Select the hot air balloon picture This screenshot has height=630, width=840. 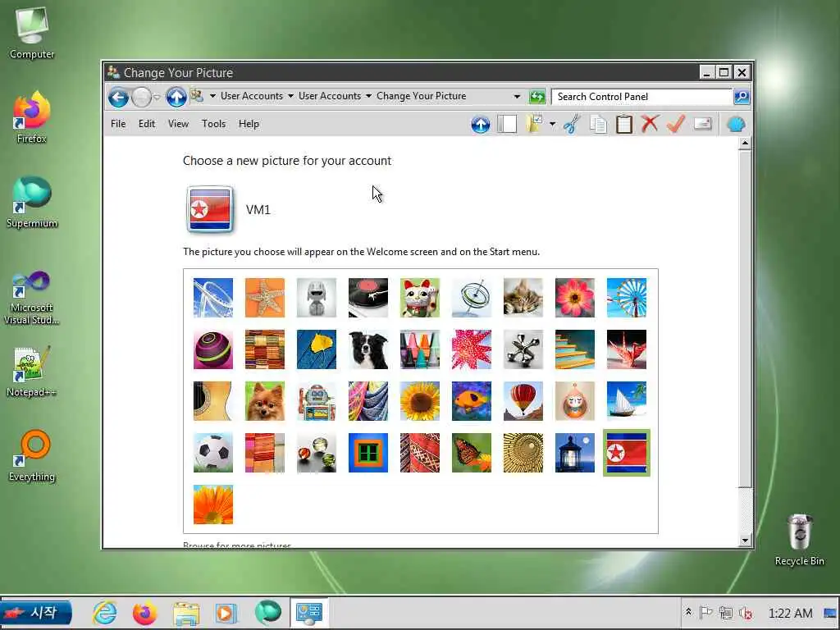(x=523, y=401)
